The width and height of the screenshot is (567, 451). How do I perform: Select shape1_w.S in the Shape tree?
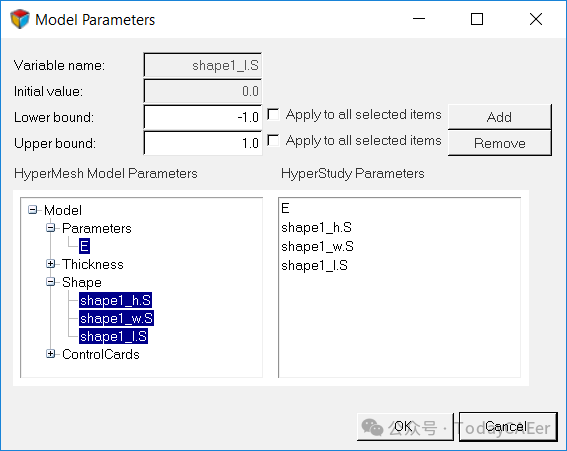click(x=116, y=318)
